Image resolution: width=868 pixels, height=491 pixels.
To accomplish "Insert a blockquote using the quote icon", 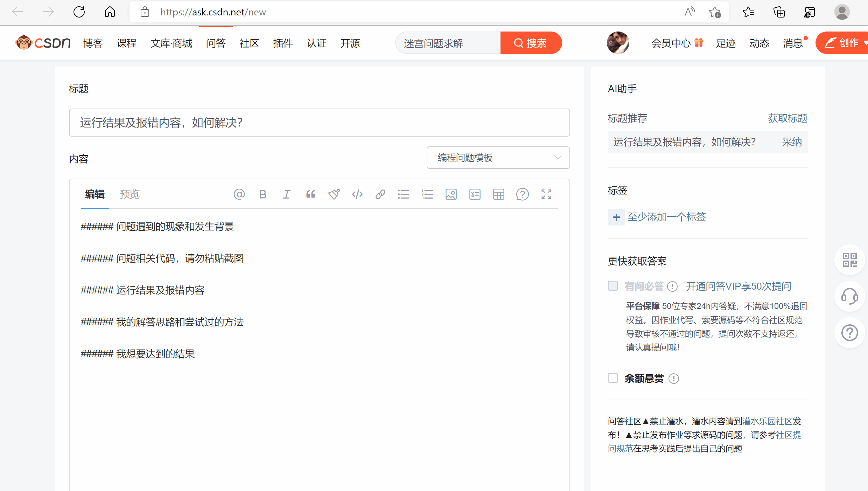I will tap(310, 194).
